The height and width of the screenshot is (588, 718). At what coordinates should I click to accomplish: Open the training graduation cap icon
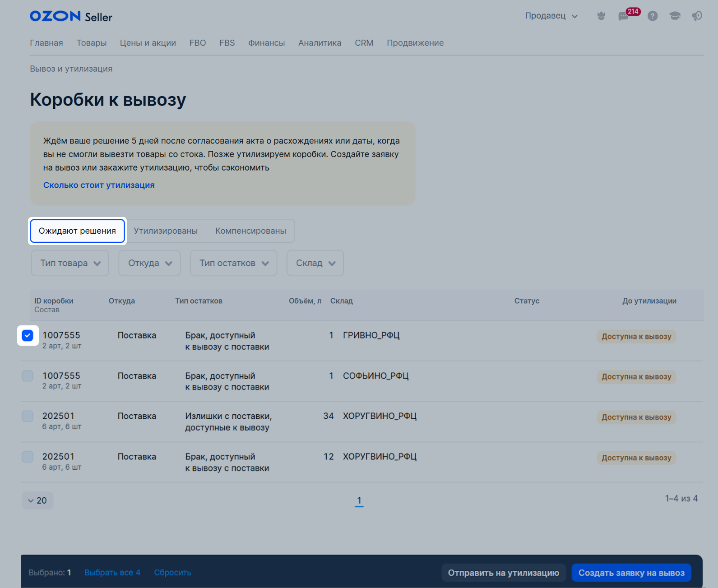coord(675,16)
